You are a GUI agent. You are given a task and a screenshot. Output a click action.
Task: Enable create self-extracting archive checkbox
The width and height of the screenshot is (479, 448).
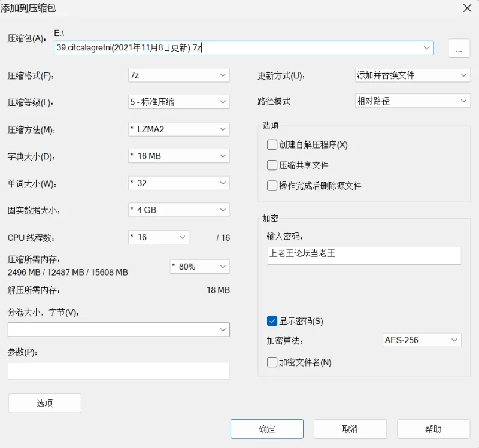coord(272,144)
